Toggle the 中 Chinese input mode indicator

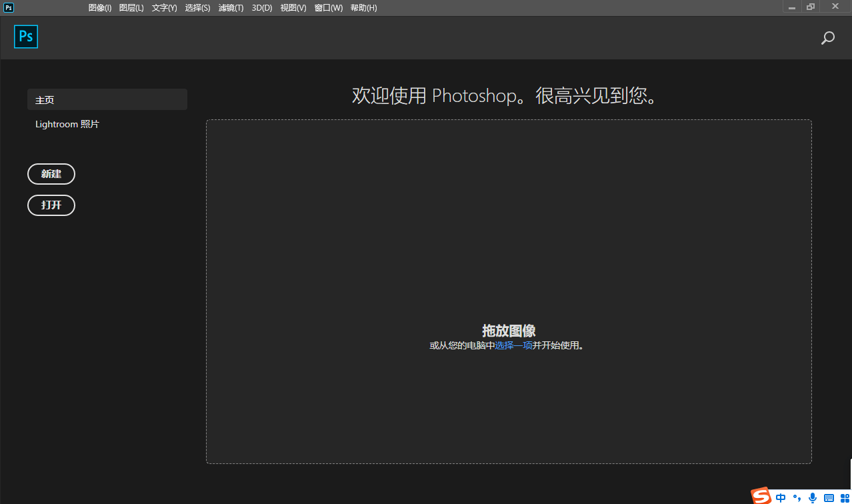pos(781,497)
